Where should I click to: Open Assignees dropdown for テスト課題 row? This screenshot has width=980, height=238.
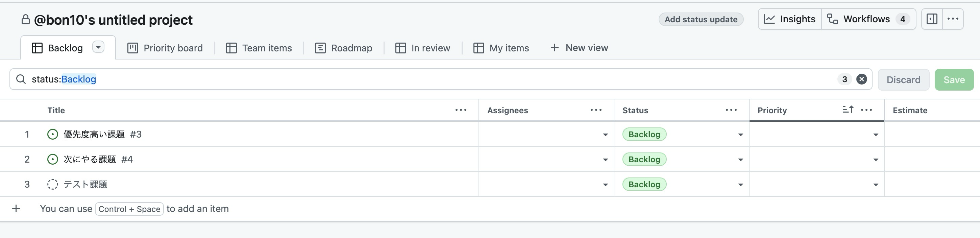point(605,185)
